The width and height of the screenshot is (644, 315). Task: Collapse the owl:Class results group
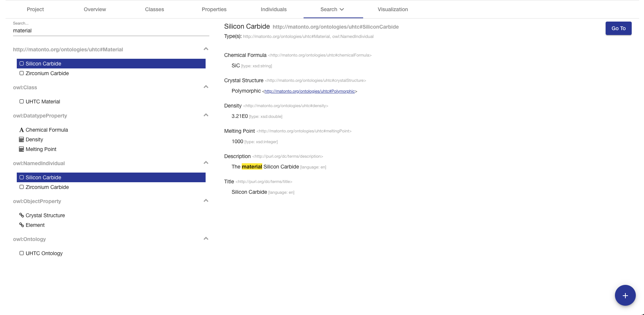(x=206, y=87)
